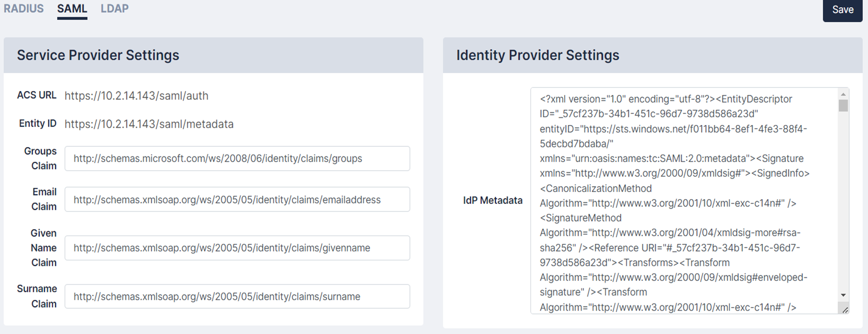Click the IdP Metadata scrollbar thumb

point(843,105)
